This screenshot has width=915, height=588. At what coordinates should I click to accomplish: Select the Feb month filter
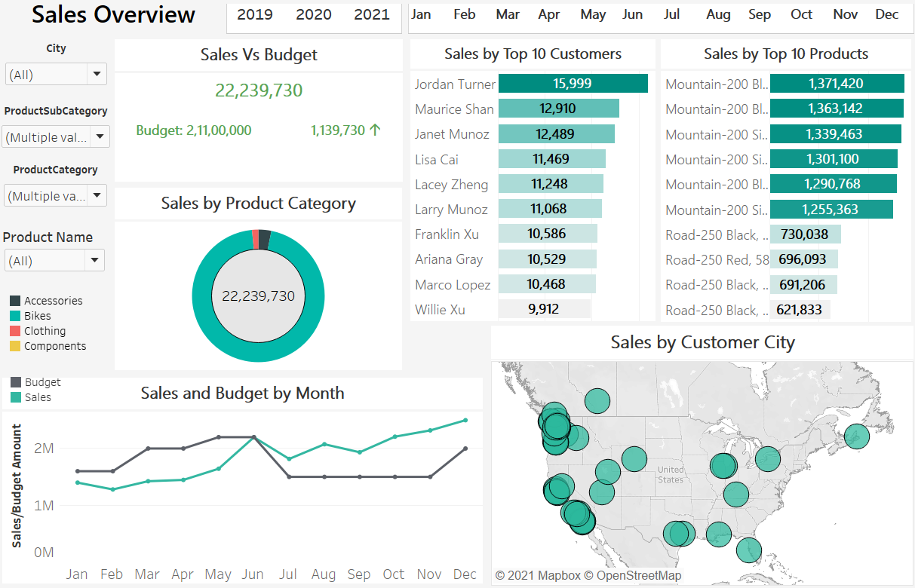(x=465, y=14)
